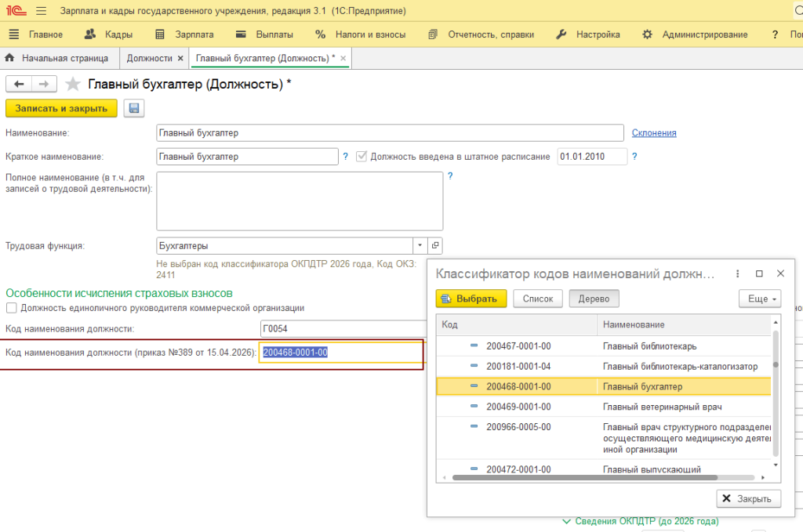Go back with the left arrow button
This screenshot has width=803, height=532.
[x=19, y=84]
